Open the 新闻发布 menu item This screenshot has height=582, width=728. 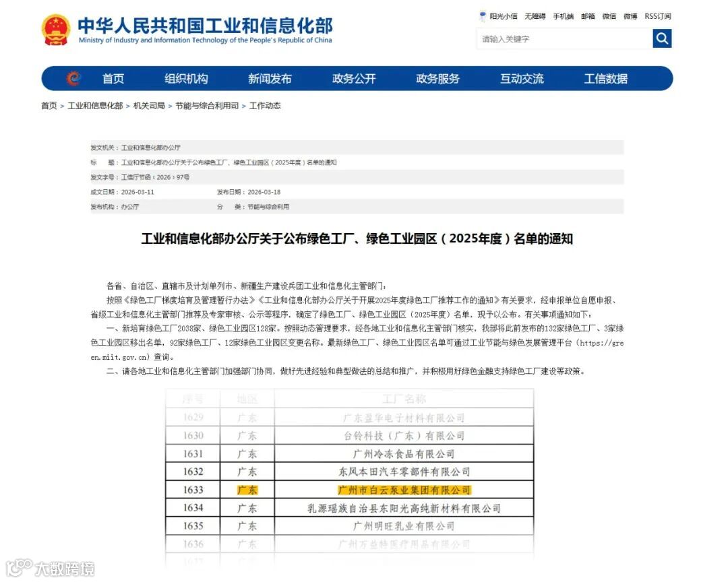(x=270, y=78)
